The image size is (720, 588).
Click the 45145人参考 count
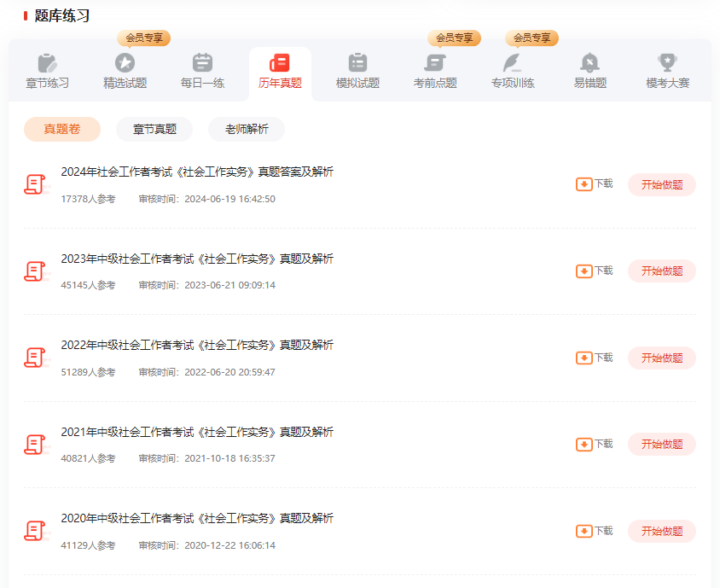(88, 285)
